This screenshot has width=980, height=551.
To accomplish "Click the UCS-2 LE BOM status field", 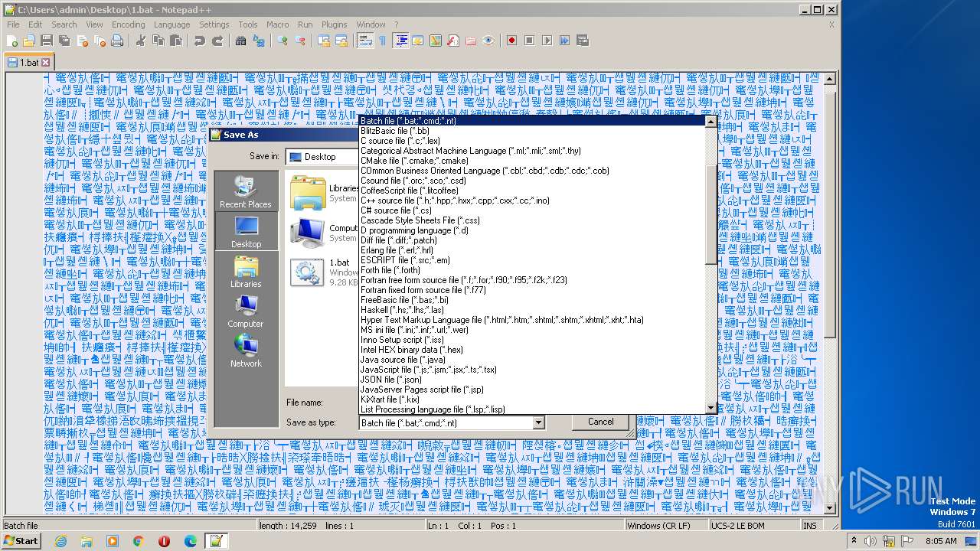I will coord(754,526).
